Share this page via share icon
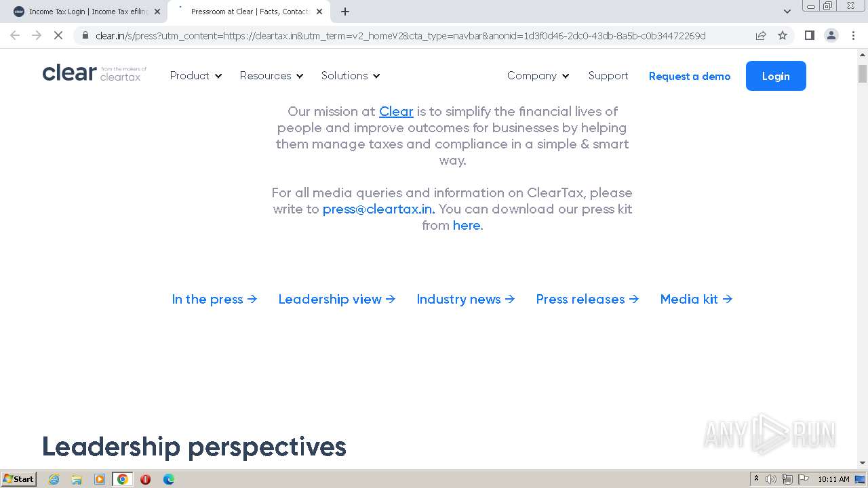This screenshot has width=868, height=488. tap(761, 35)
